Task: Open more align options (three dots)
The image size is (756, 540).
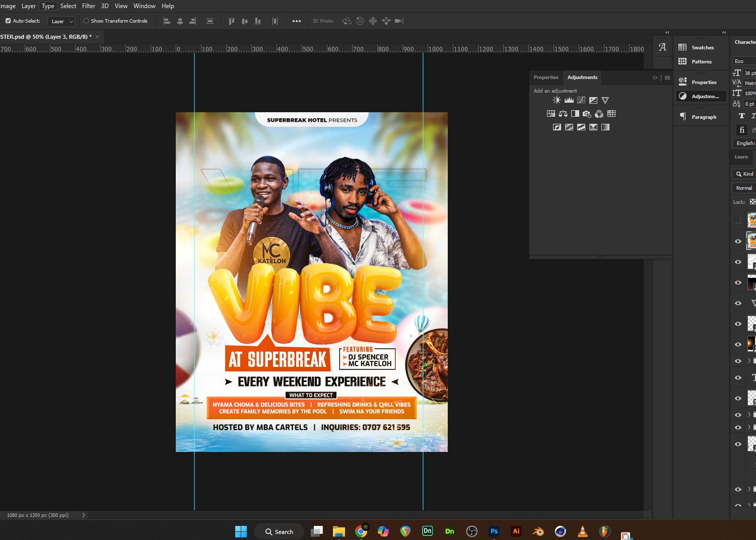Action: pyautogui.click(x=297, y=21)
